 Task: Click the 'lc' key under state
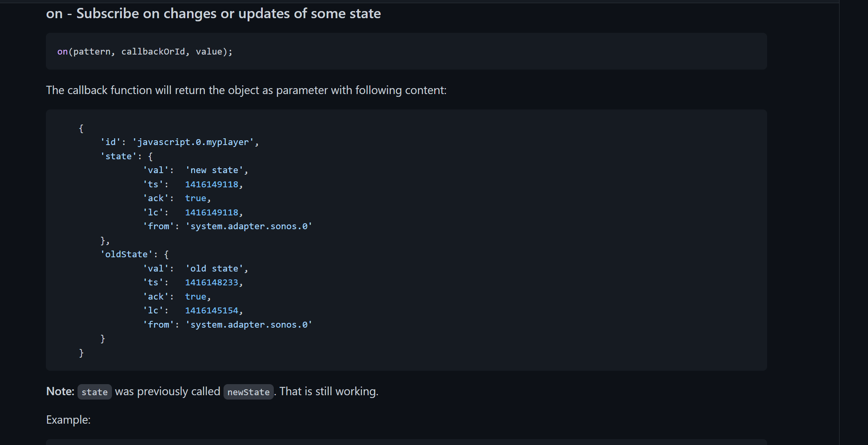click(153, 213)
